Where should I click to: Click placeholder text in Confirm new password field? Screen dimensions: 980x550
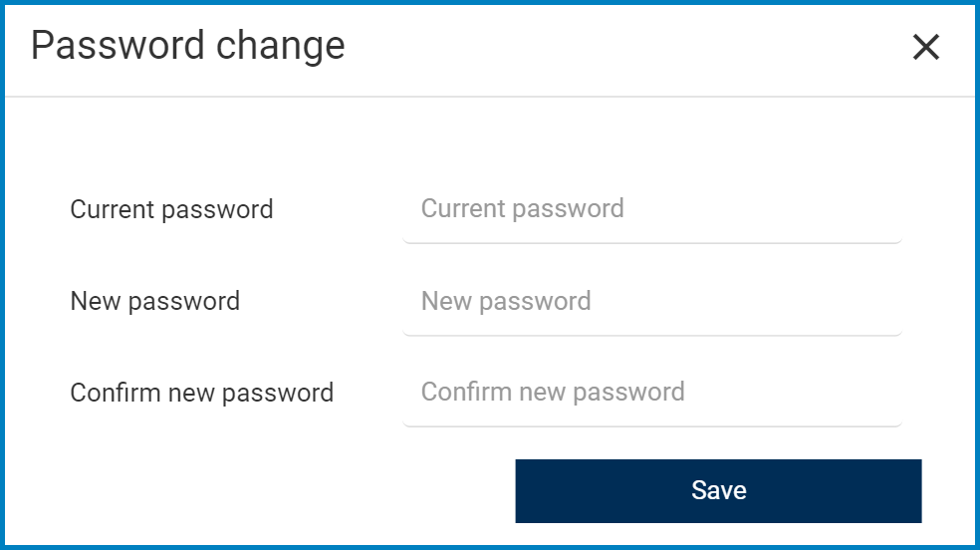[553, 392]
